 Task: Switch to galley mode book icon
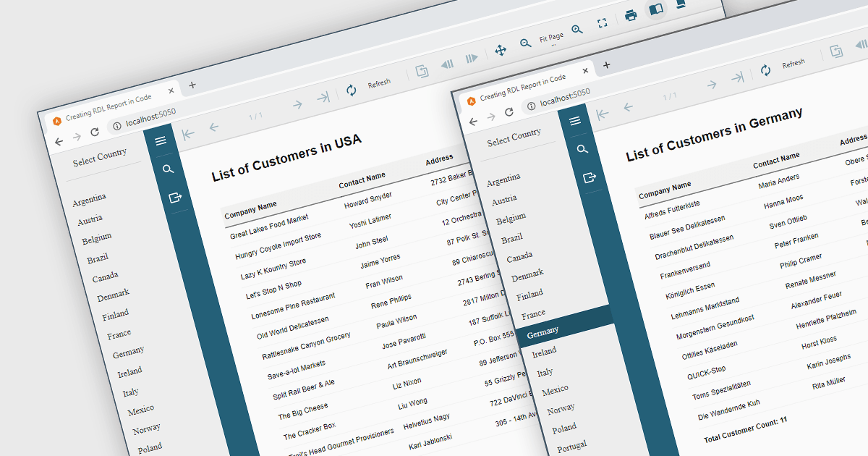pyautogui.click(x=656, y=9)
